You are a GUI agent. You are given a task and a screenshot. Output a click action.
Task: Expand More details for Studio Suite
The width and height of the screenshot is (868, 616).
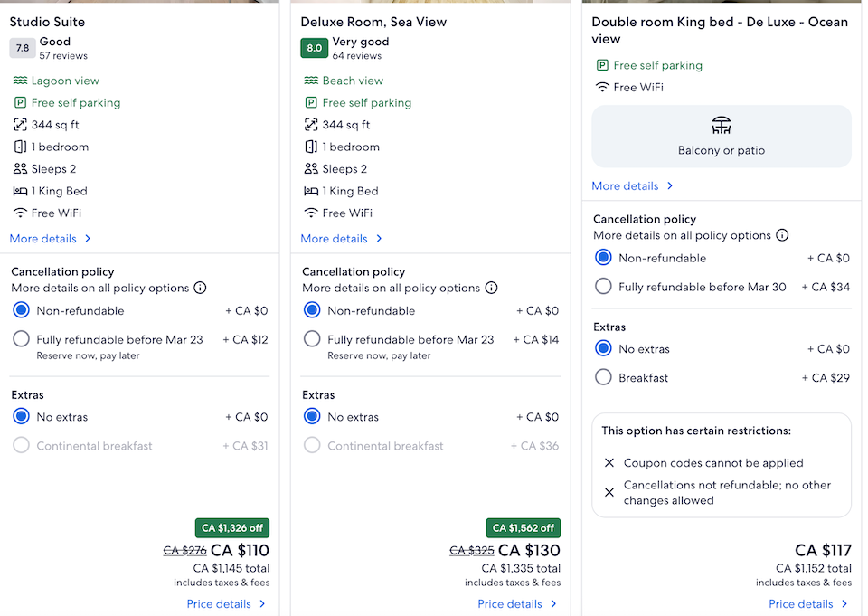click(51, 239)
